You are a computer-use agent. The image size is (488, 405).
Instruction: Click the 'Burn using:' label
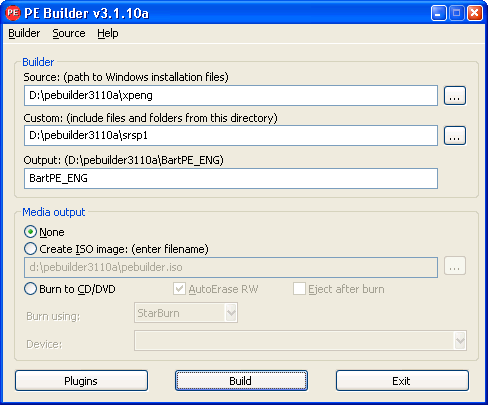[53, 316]
